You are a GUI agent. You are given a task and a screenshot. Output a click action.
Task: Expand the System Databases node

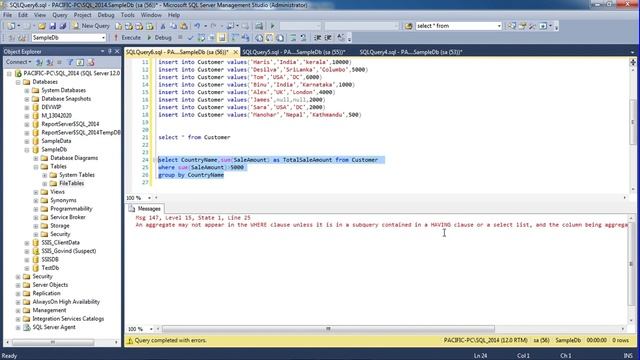(x=27, y=91)
